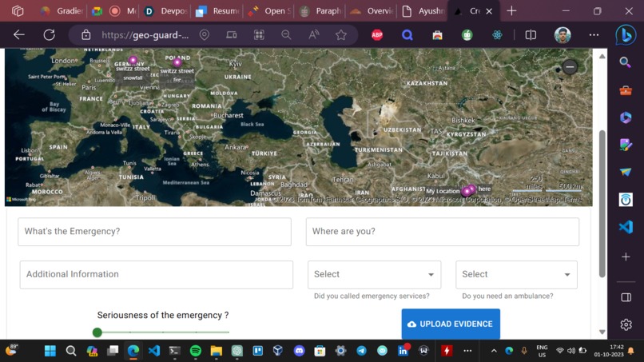Click the fire map pin in Poland
This screenshot has height=362, width=644.
coord(177,62)
